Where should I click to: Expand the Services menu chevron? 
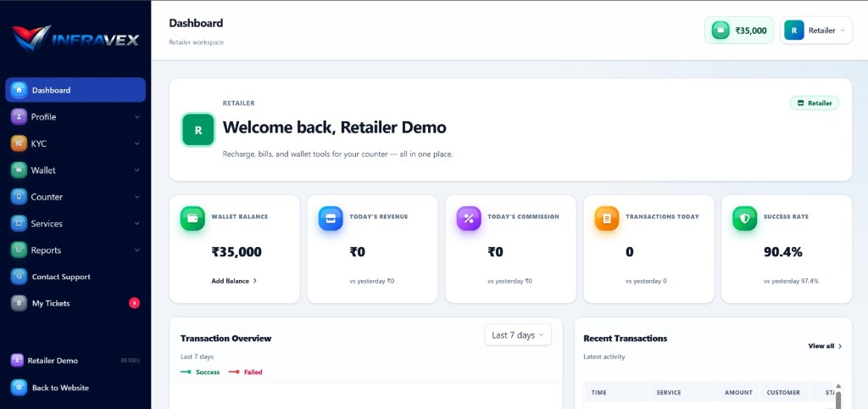136,223
